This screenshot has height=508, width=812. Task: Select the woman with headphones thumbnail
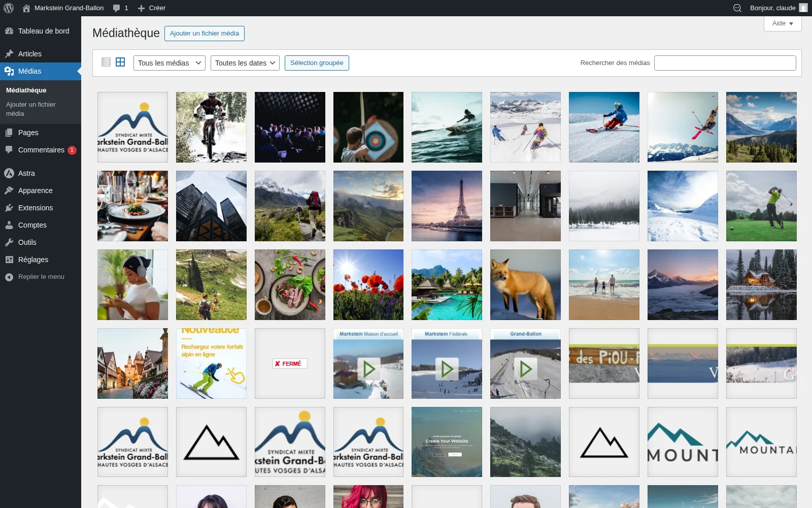point(132,284)
